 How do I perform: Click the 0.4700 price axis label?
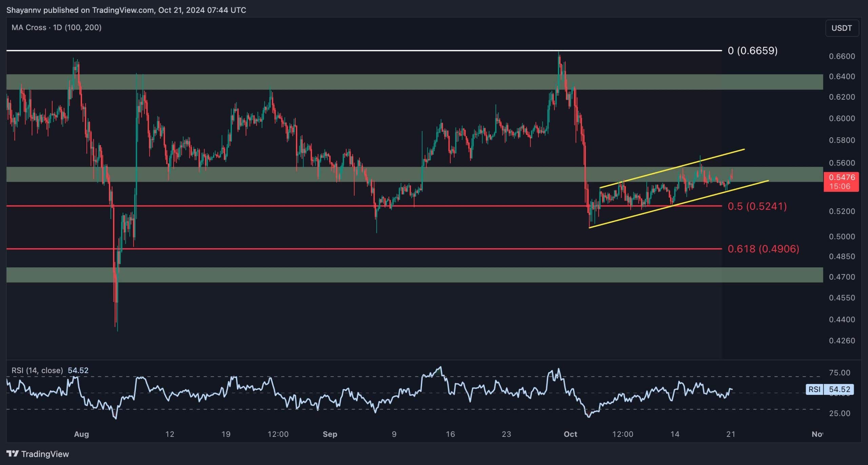842,277
